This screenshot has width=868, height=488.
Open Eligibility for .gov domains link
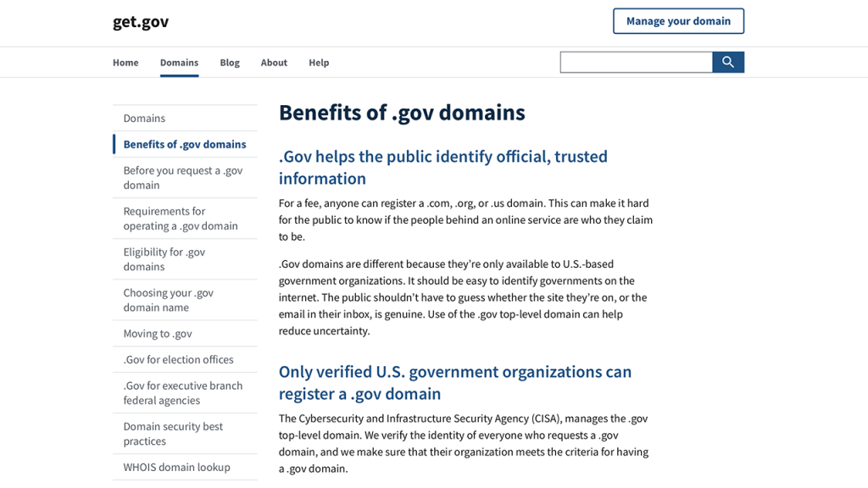(185, 259)
